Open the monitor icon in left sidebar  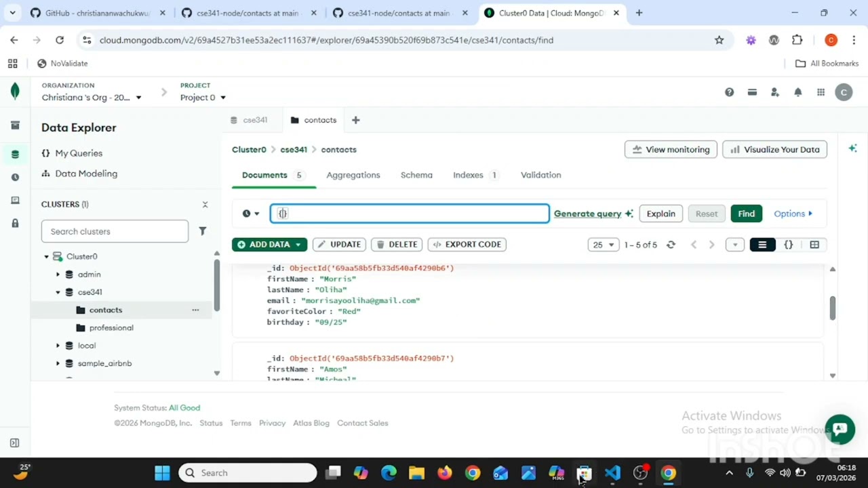point(15,201)
